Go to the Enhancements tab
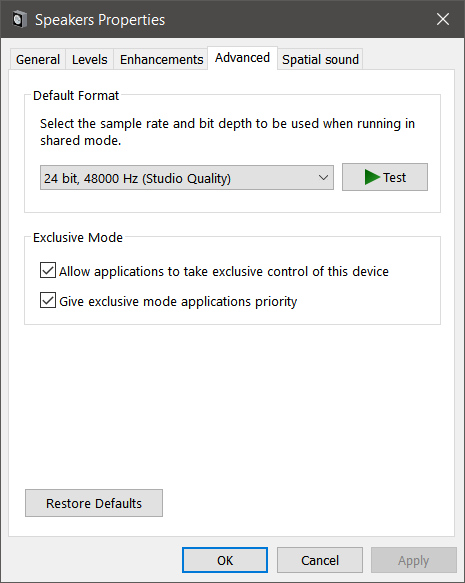Screen dimensions: 465x583 pos(161,59)
